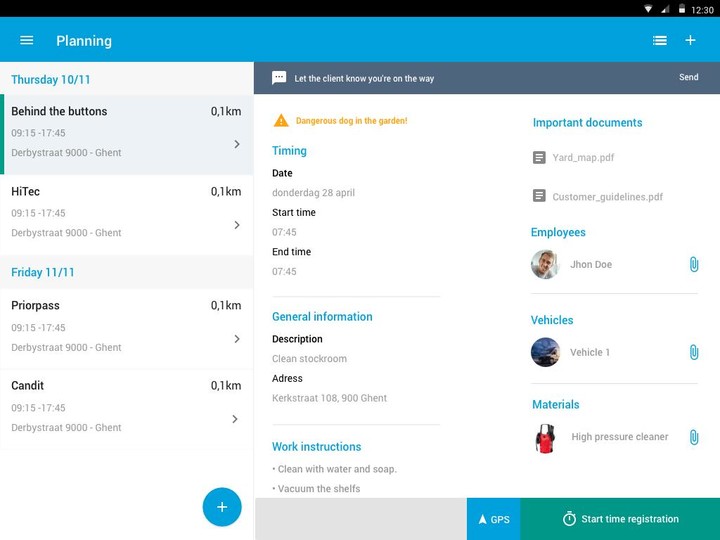
Task: Tap the plus icon in top bar
Action: (x=690, y=41)
